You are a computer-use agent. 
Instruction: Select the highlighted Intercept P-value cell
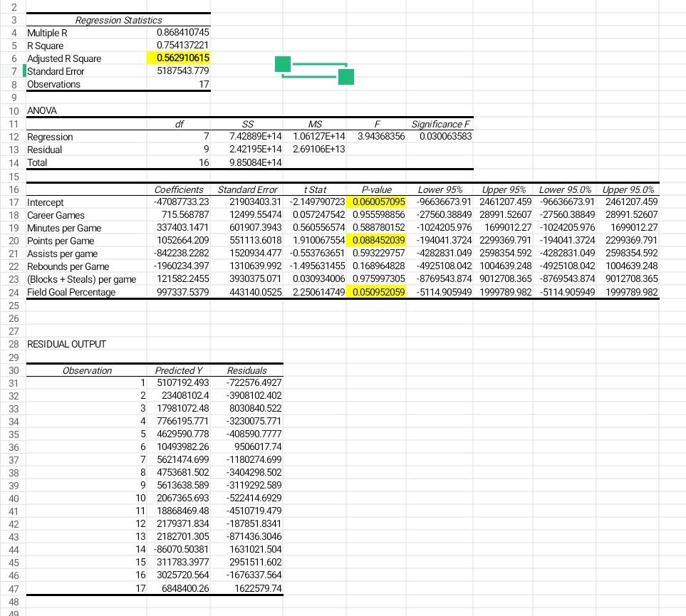pyautogui.click(x=376, y=202)
